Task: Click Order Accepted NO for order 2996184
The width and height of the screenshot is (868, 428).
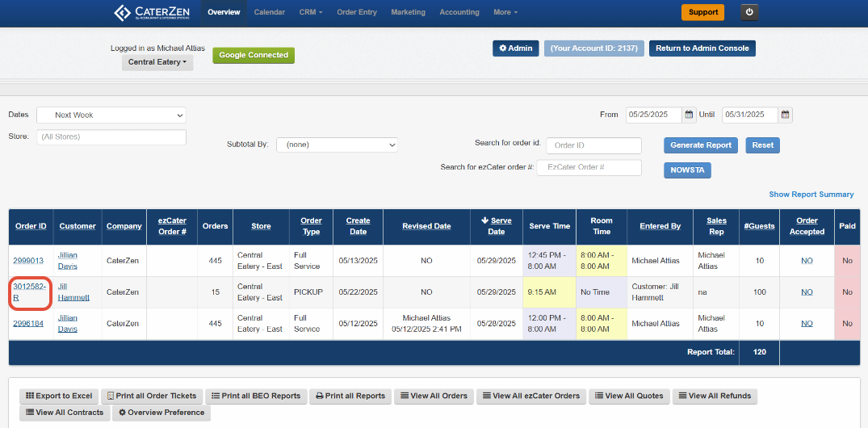Action: point(807,323)
